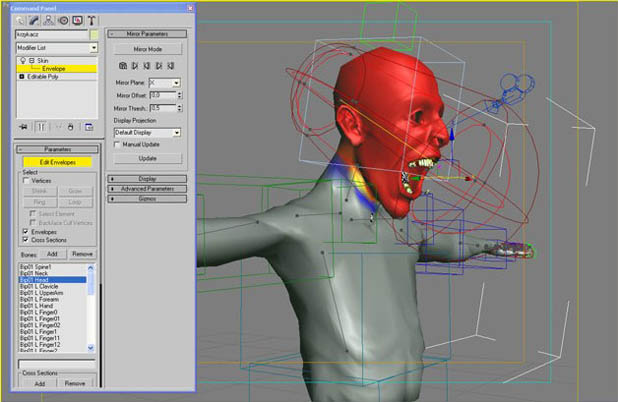Click the bones list scroll down arrow
This screenshot has height=402, width=618.
coord(91,348)
